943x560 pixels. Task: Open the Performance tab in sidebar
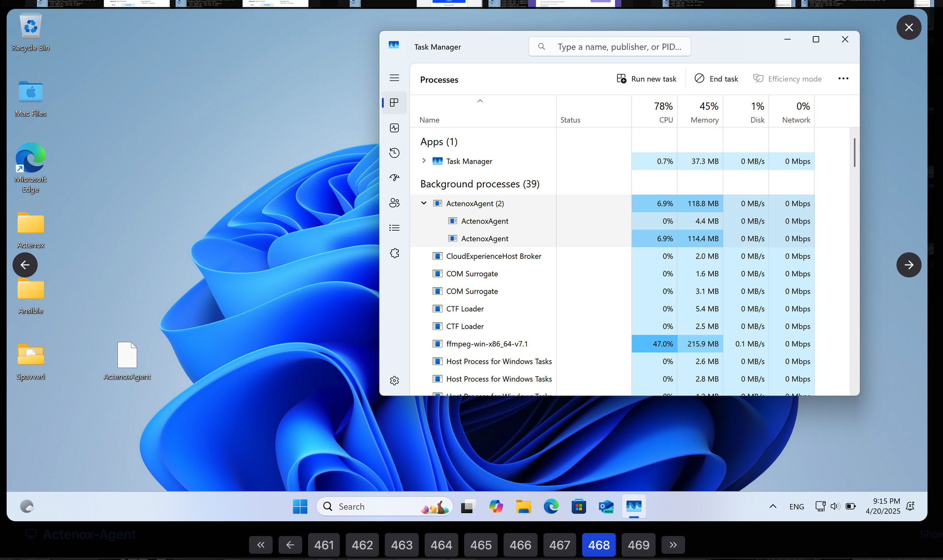394,128
